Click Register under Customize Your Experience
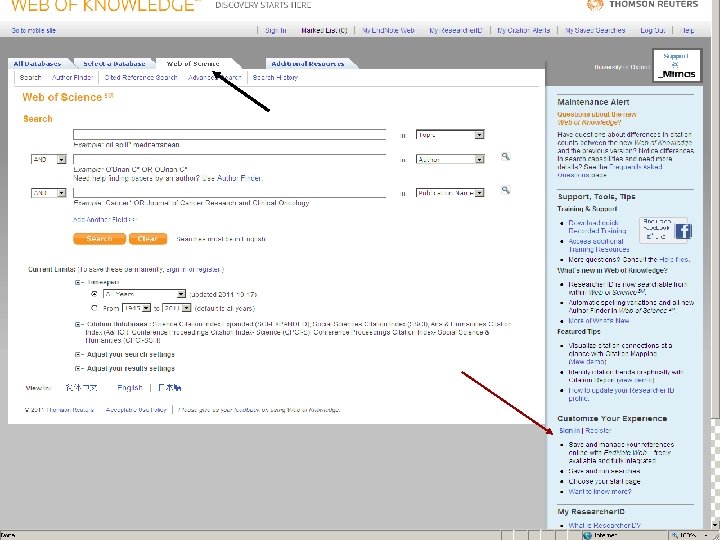720x540 pixels. [598, 431]
